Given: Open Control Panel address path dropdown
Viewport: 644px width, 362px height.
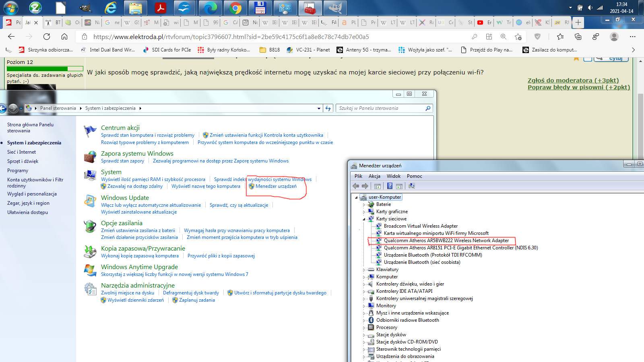Looking at the screenshot, I should 319,108.
